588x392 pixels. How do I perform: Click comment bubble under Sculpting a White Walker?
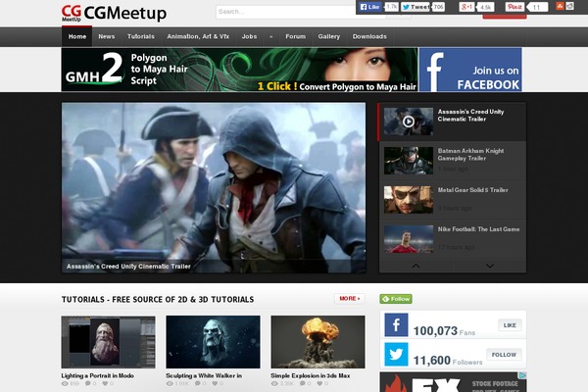198,383
